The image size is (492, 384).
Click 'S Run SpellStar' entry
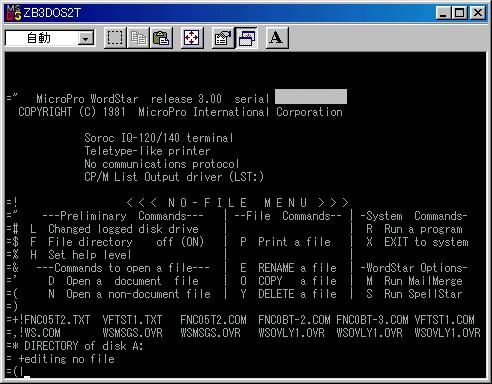[x=414, y=294]
